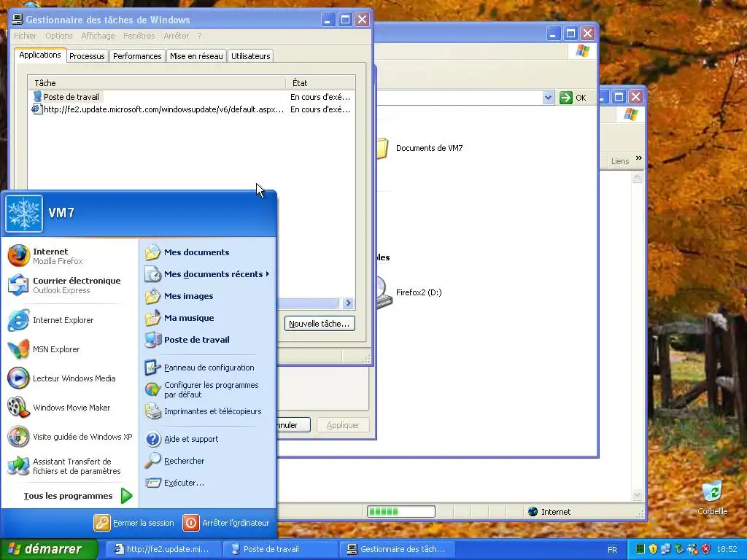Open Affichage menu in Task Manager

pos(98,36)
